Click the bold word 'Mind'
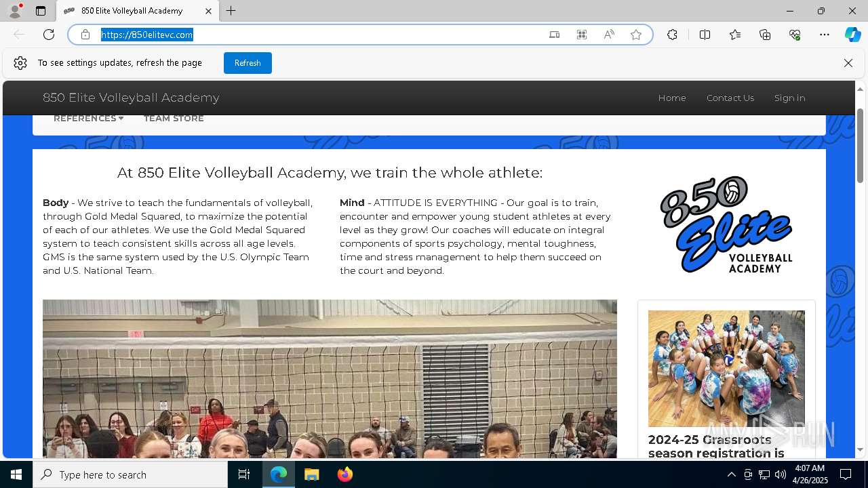This screenshot has width=868, height=488. [x=352, y=203]
